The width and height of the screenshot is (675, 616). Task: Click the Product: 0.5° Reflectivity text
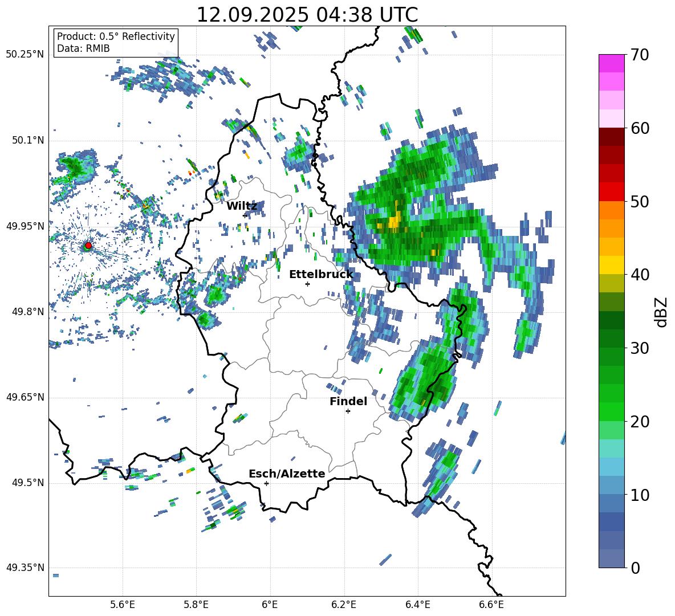pos(116,36)
